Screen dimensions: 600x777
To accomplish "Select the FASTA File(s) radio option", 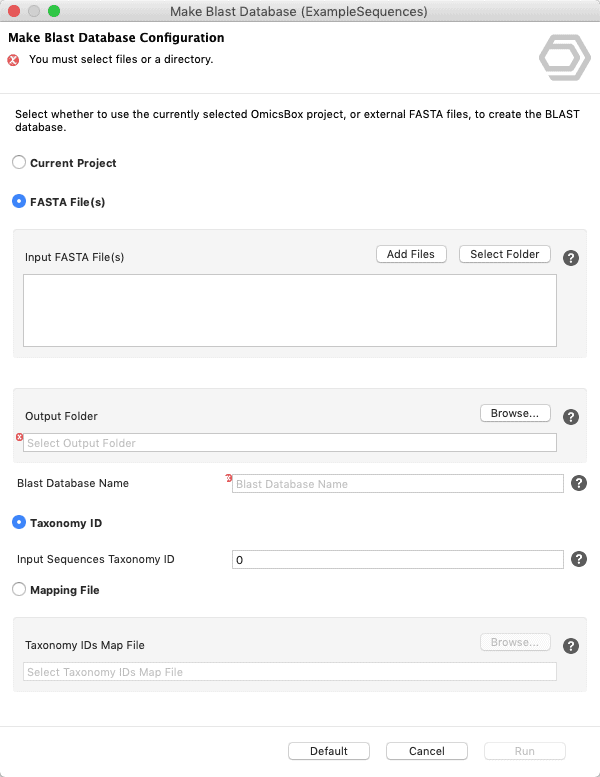I will [x=19, y=201].
